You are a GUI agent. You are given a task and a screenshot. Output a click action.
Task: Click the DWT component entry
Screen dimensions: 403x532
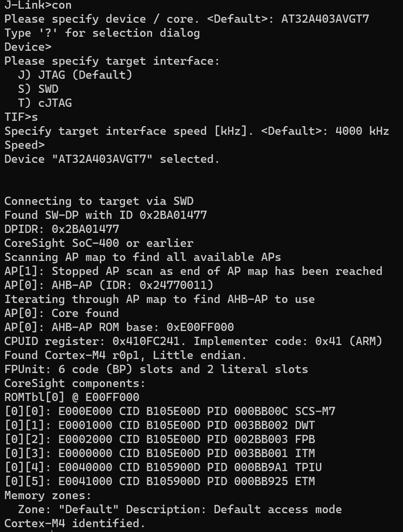305,425
